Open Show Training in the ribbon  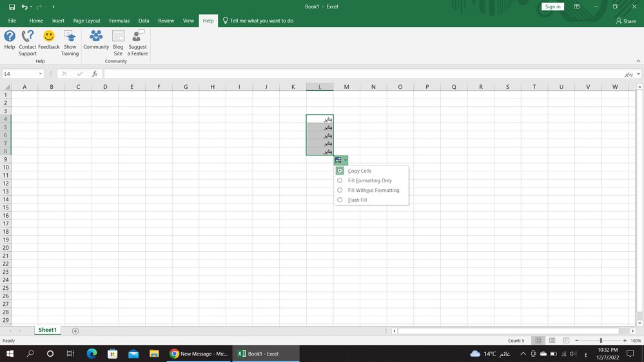pyautogui.click(x=70, y=43)
